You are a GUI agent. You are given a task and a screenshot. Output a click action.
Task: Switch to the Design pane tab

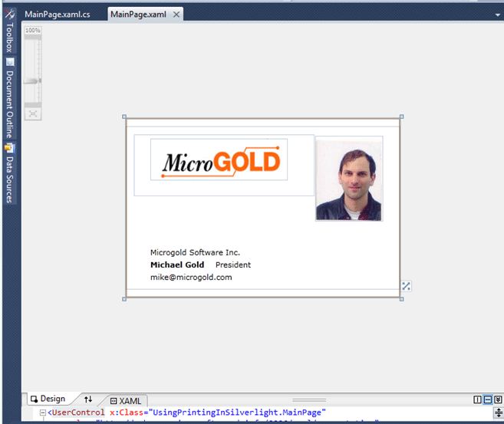point(48,399)
